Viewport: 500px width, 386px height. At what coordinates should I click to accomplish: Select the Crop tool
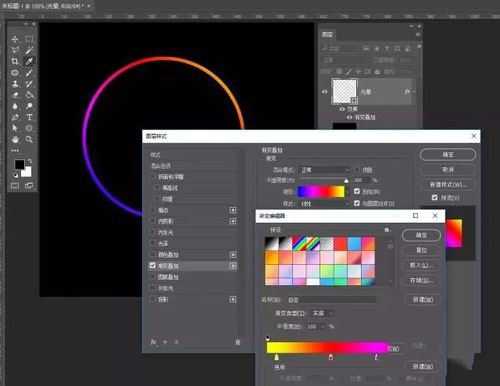[x=15, y=61]
